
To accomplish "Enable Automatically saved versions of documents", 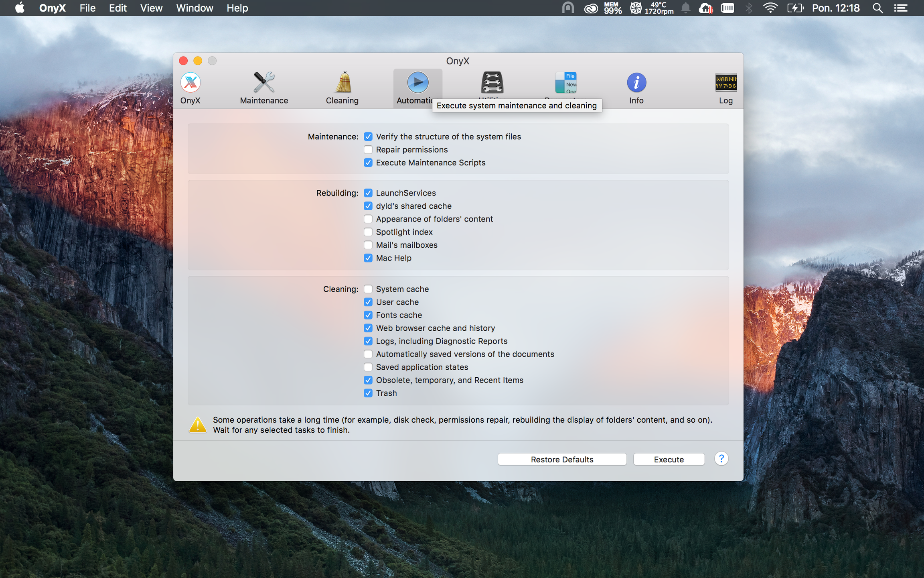I will [368, 354].
